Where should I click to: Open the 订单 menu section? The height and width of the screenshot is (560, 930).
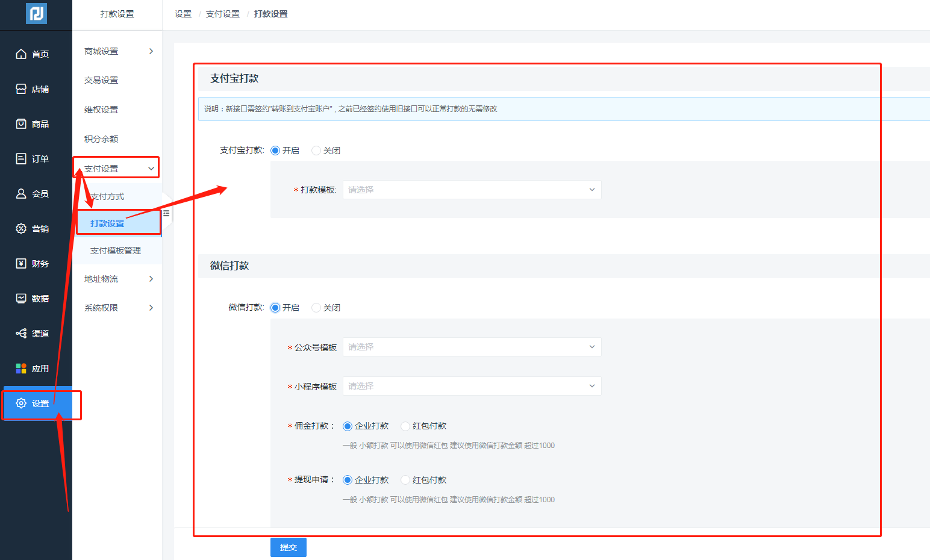tap(36, 158)
